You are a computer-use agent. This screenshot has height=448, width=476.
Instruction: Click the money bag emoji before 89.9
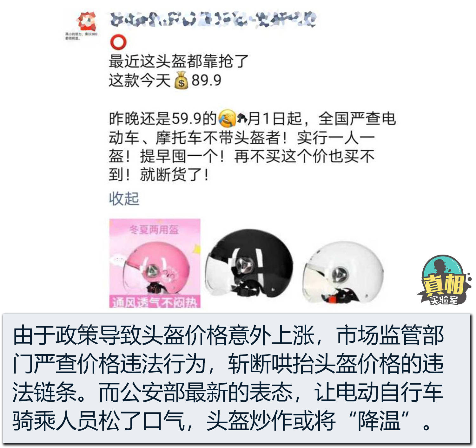coord(181,80)
